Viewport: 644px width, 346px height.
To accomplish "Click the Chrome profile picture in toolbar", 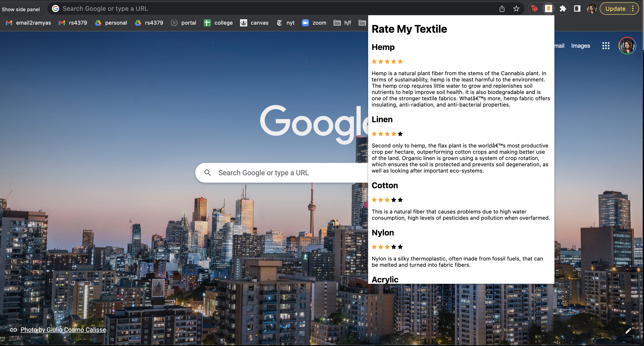I will [x=591, y=9].
